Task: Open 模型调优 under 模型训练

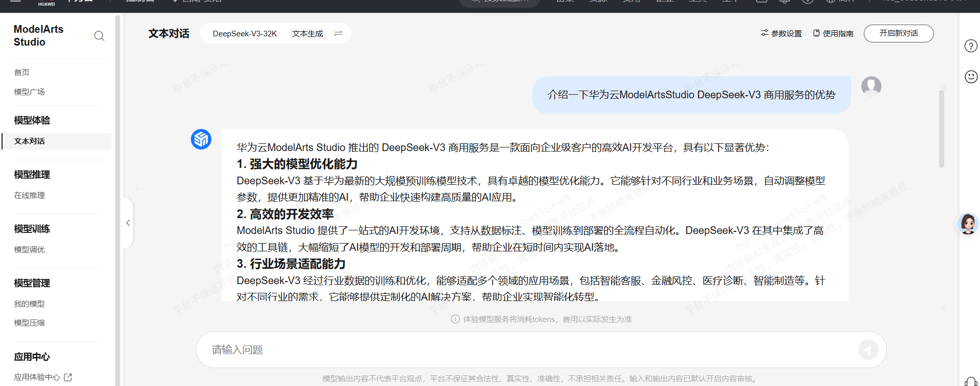Action: (x=30, y=250)
